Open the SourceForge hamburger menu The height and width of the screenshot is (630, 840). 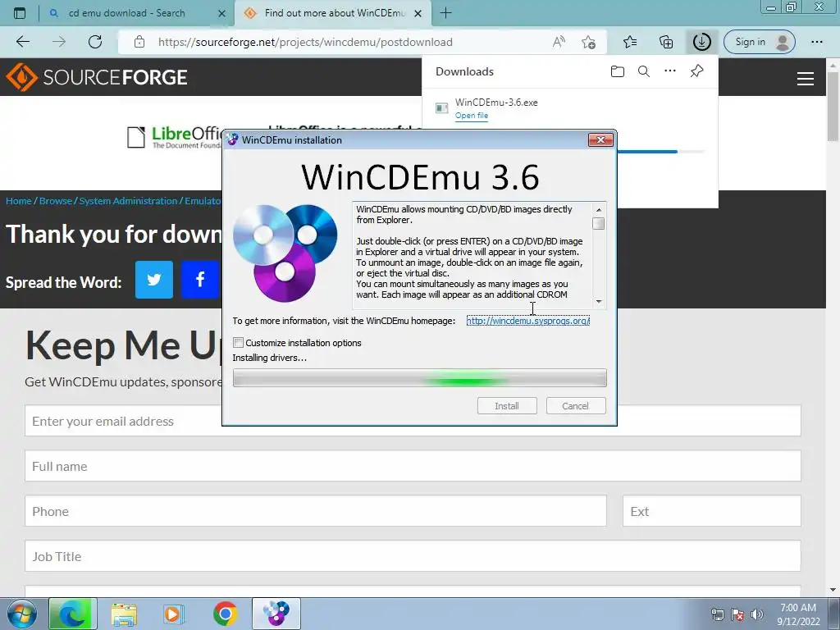[806, 79]
